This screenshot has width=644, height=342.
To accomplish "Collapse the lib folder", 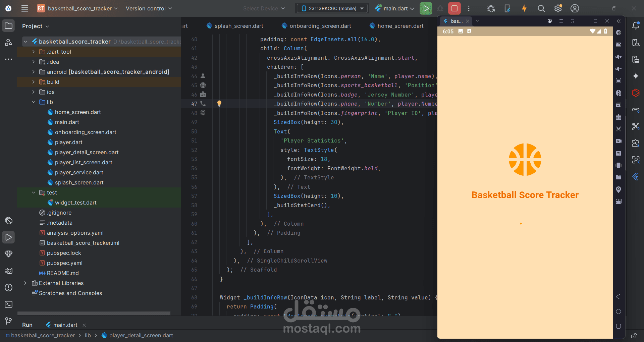I will (x=33, y=102).
